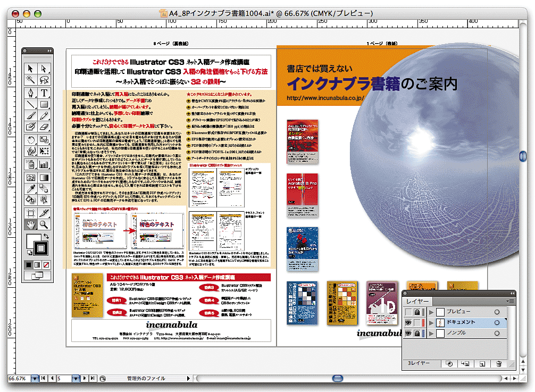Create a new layer

coord(482,364)
